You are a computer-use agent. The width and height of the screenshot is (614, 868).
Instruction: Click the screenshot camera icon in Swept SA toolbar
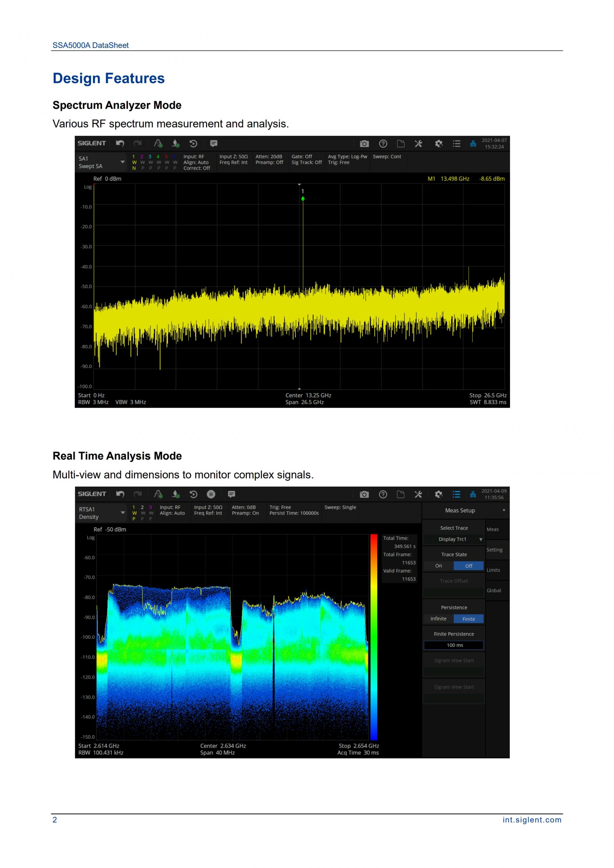[364, 144]
